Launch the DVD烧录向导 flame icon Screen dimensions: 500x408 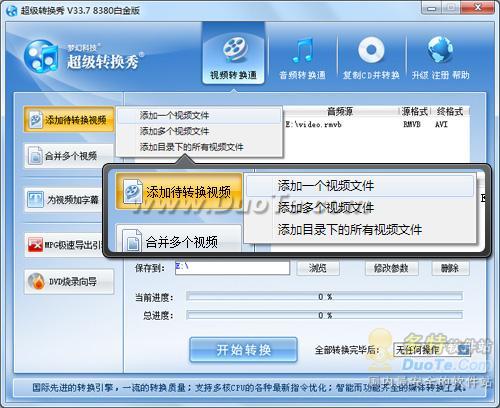69,282
